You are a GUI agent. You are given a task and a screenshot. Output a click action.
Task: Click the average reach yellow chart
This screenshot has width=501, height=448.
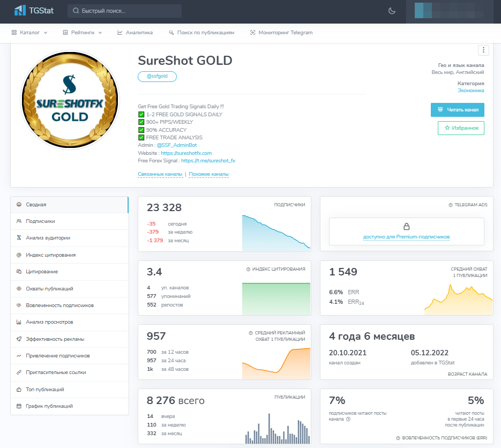459,300
